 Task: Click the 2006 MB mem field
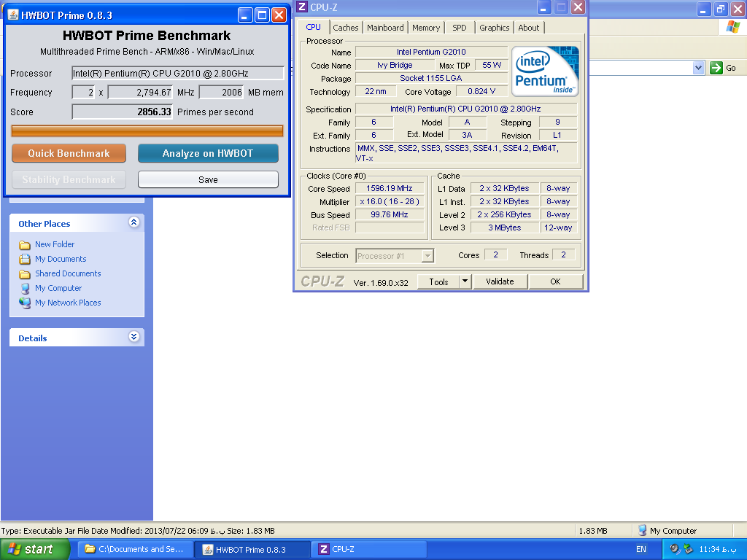(222, 93)
